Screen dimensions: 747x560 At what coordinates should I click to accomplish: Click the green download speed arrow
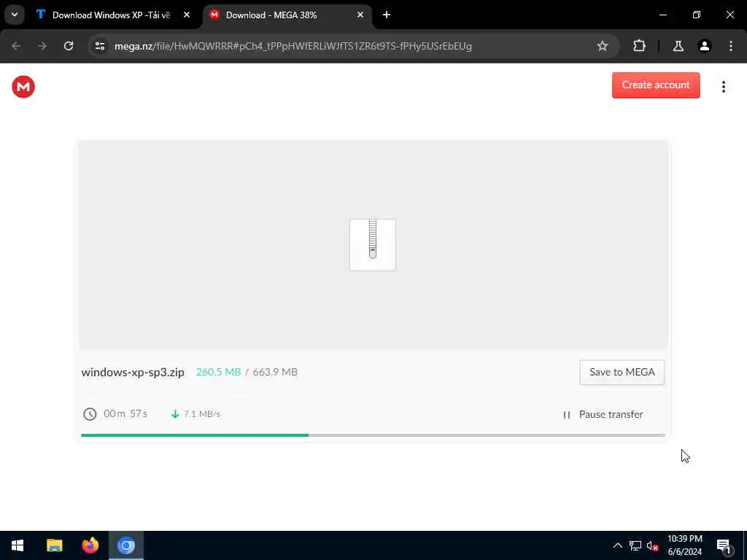(175, 414)
